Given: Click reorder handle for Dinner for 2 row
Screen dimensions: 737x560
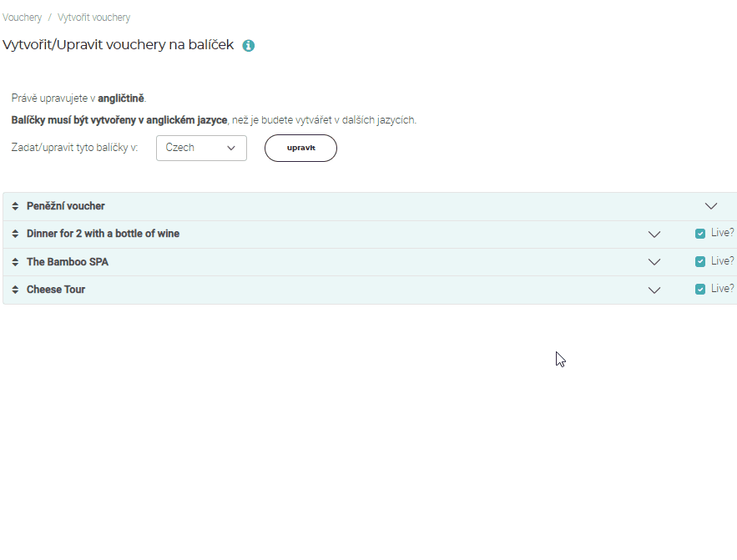Looking at the screenshot, I should 15,234.
